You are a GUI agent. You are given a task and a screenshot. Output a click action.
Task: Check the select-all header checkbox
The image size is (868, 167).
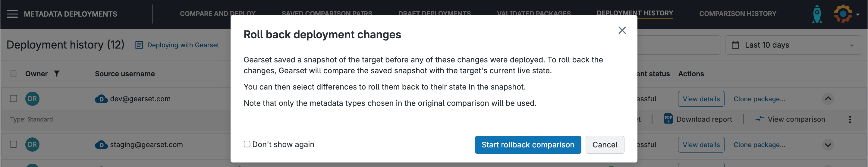14,73
